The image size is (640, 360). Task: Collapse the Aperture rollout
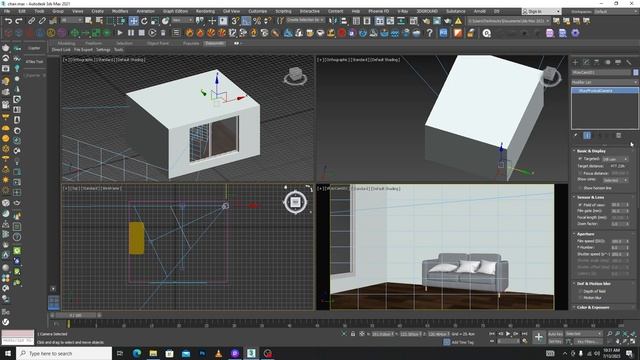[585, 234]
